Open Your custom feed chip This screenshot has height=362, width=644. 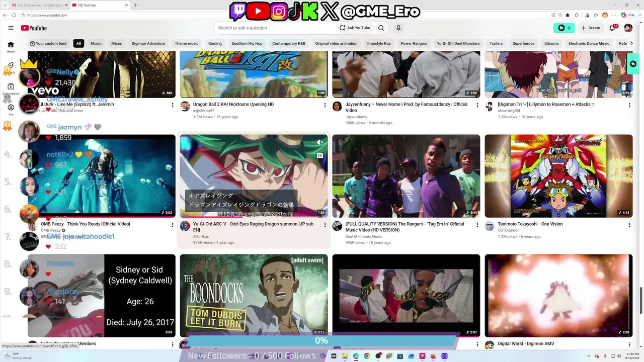coord(48,43)
